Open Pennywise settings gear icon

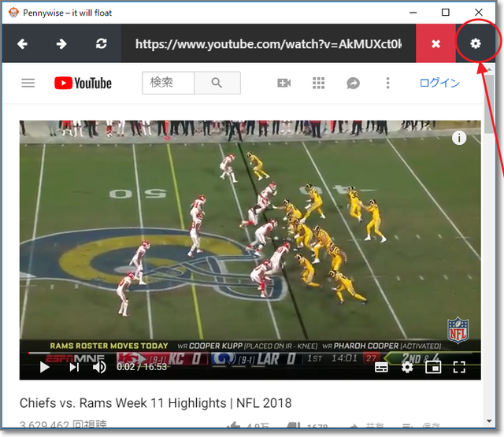pyautogui.click(x=476, y=43)
